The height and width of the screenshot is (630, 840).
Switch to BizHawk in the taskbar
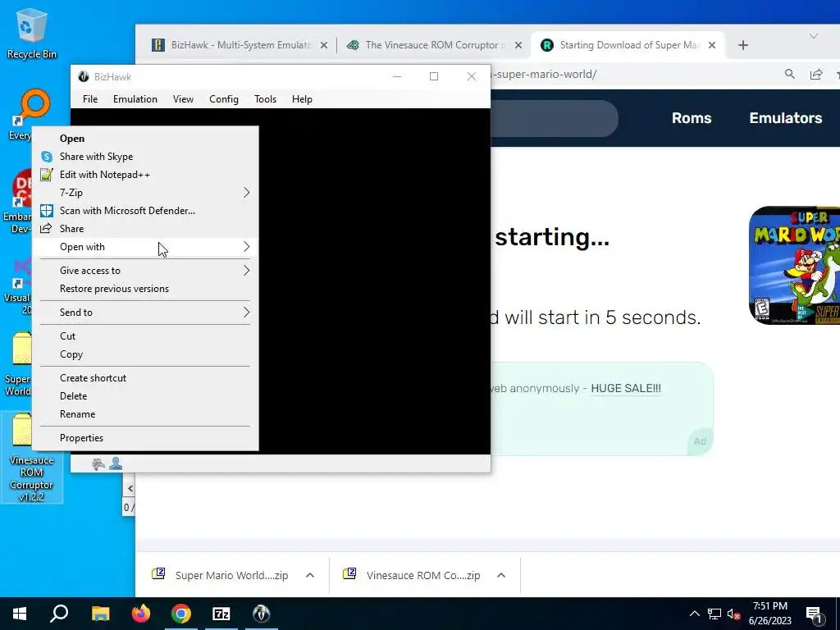[x=262, y=614]
